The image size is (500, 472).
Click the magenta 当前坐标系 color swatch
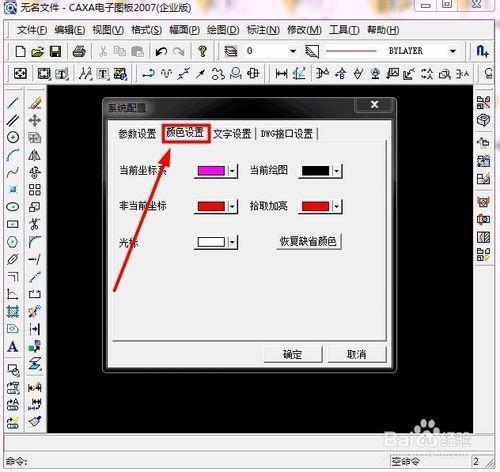[x=211, y=171]
